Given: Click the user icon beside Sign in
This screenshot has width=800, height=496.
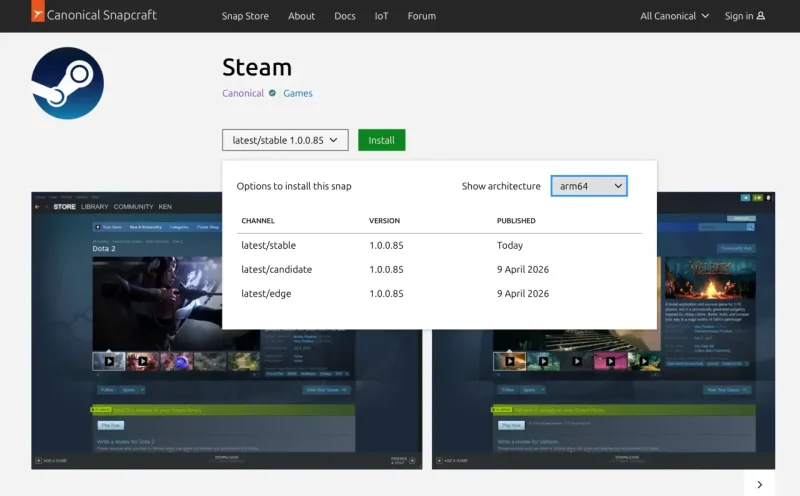Looking at the screenshot, I should (761, 16).
